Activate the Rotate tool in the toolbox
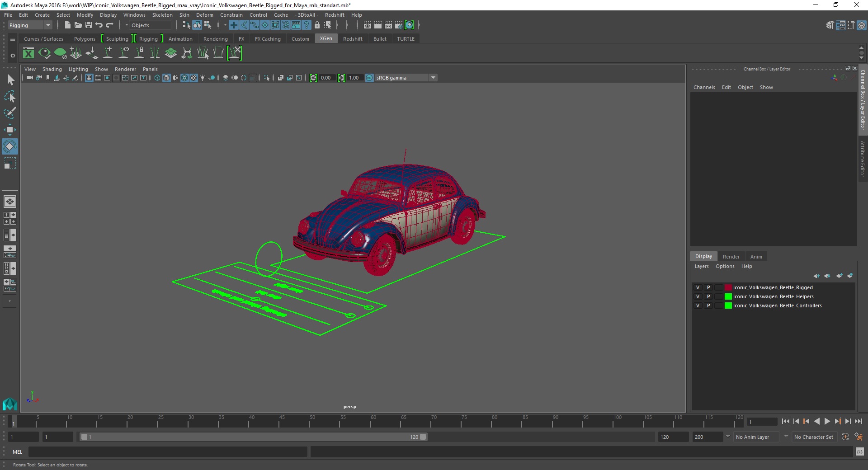This screenshot has height=470, width=868. click(x=10, y=146)
